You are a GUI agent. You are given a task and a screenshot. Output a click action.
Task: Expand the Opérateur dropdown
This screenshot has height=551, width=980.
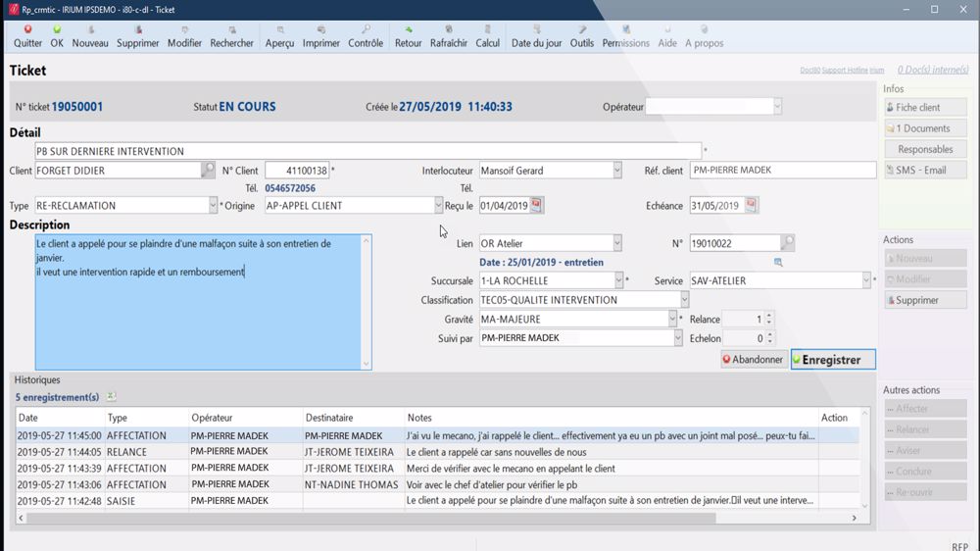(777, 106)
